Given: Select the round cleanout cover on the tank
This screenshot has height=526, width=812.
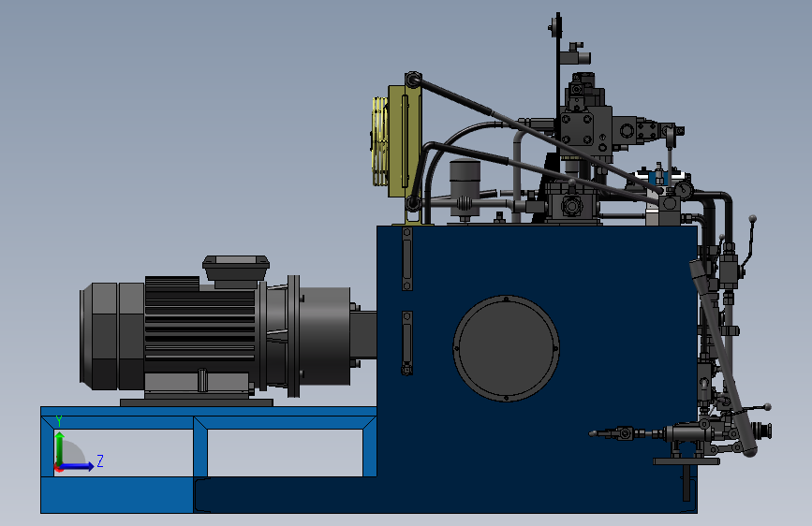Looking at the screenshot, I should coord(507,348).
